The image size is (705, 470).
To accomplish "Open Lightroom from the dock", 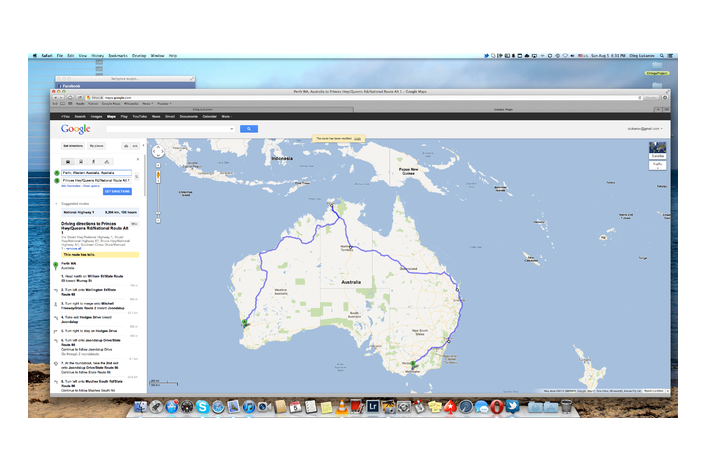I will tap(373, 407).
